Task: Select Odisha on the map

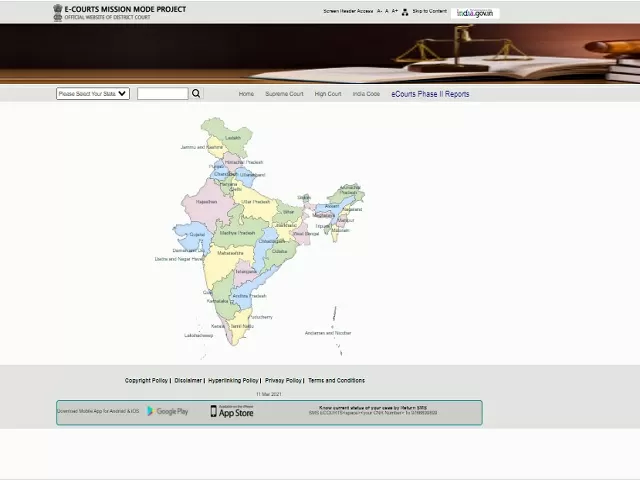Action: click(x=280, y=251)
